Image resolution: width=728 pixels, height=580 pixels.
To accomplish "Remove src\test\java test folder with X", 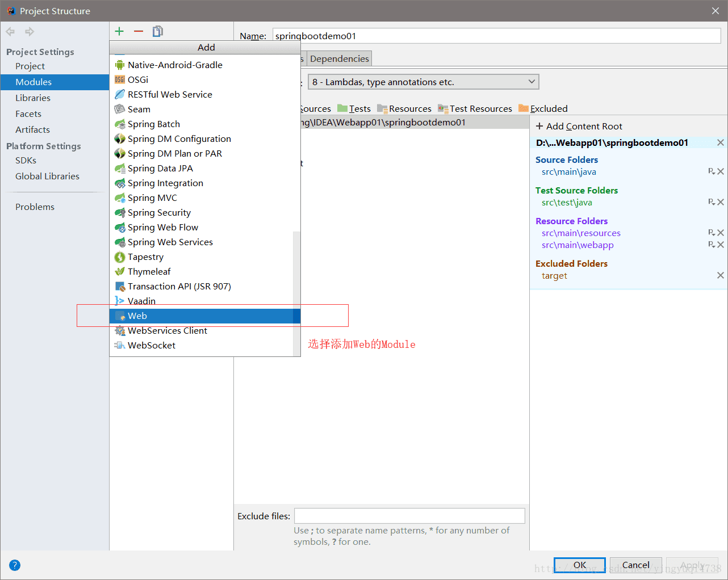I will click(721, 202).
